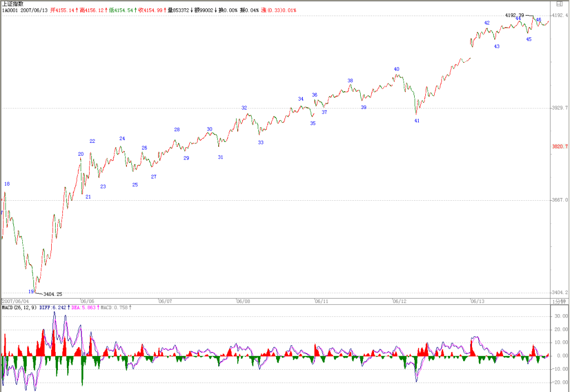Viewport: 570px width, 392px height.
Task: Click the 06/08 date on time axis
Action: (x=243, y=301)
